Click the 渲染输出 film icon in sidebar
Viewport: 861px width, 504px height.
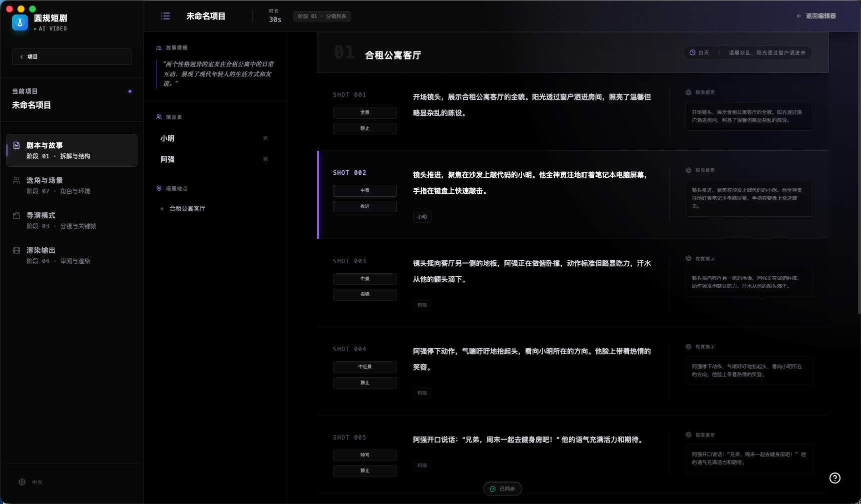(16, 250)
